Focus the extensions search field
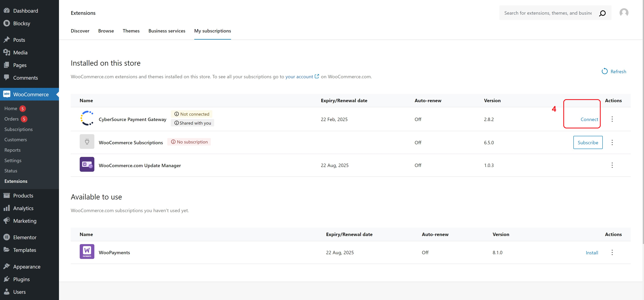644x300 pixels. tap(547, 13)
